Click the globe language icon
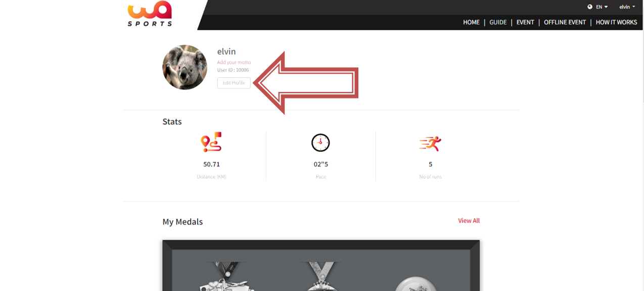The width and height of the screenshot is (644, 291). [x=590, y=7]
